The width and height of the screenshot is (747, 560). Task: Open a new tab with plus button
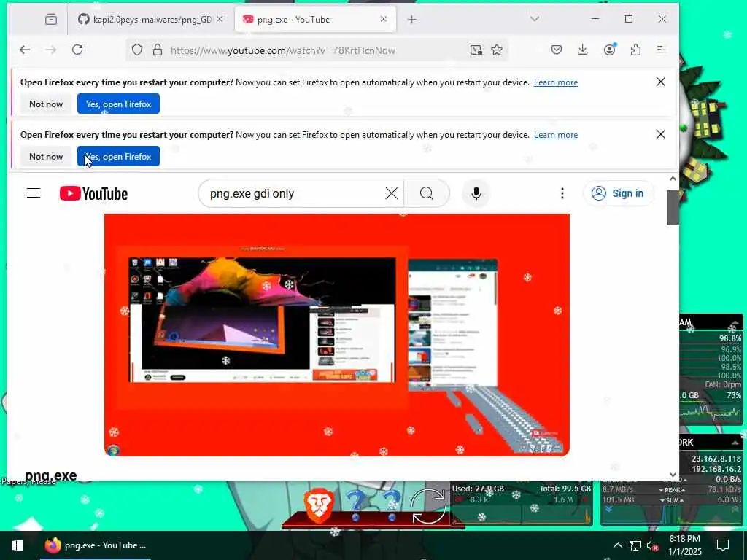click(412, 20)
